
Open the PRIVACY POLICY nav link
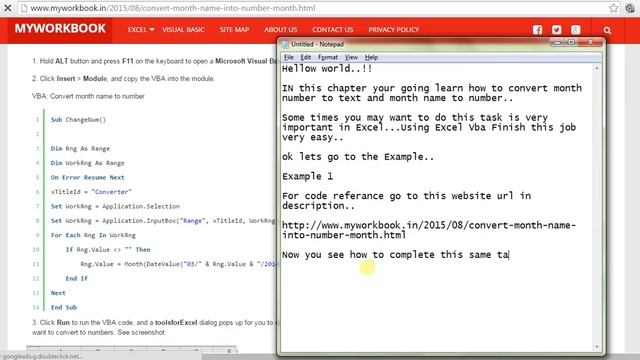click(393, 30)
